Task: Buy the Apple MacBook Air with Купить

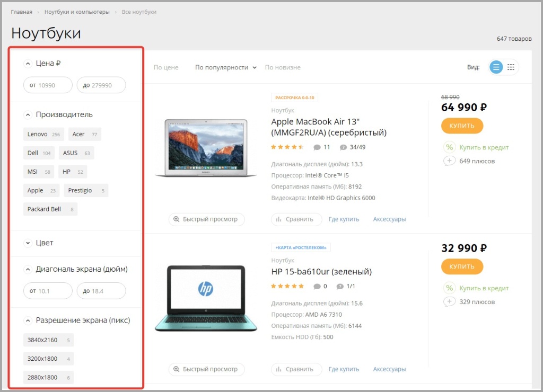Action: point(462,126)
